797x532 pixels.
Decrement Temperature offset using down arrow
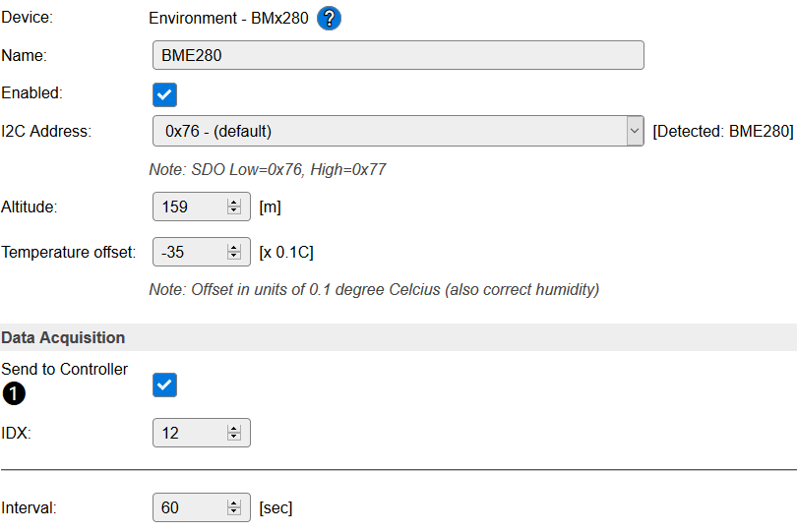pos(234,257)
